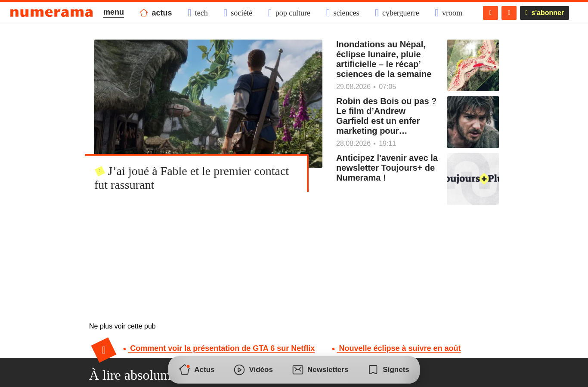Click the orange square button nearest vroom
Image resolution: width=588 pixels, height=387 pixels.
click(490, 13)
